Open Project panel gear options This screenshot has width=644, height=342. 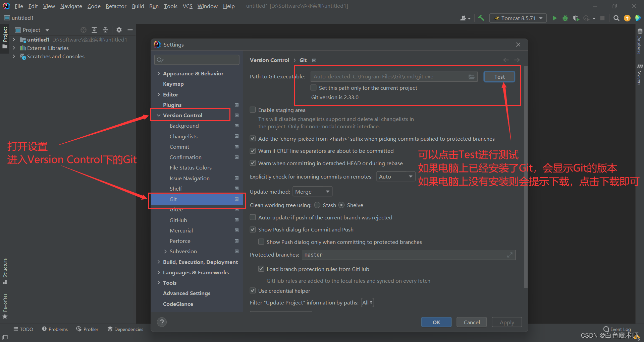(119, 30)
